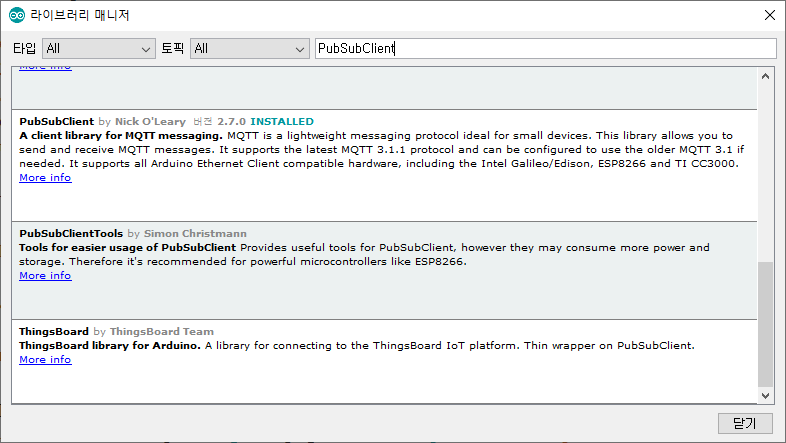This screenshot has width=786, height=443.
Task: Click the scrollbar up arrow
Action: point(765,77)
